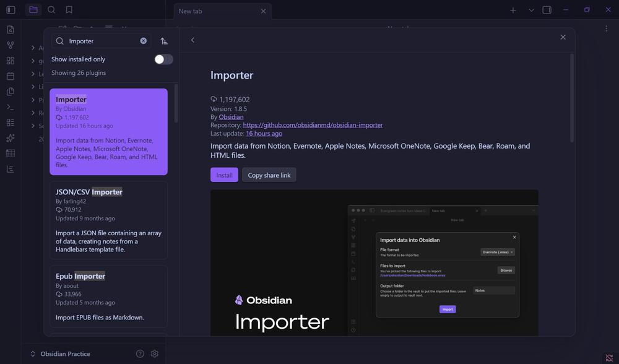The image size is (619, 364).
Task: Select the Epub Importer plugin card
Action: tap(108, 297)
